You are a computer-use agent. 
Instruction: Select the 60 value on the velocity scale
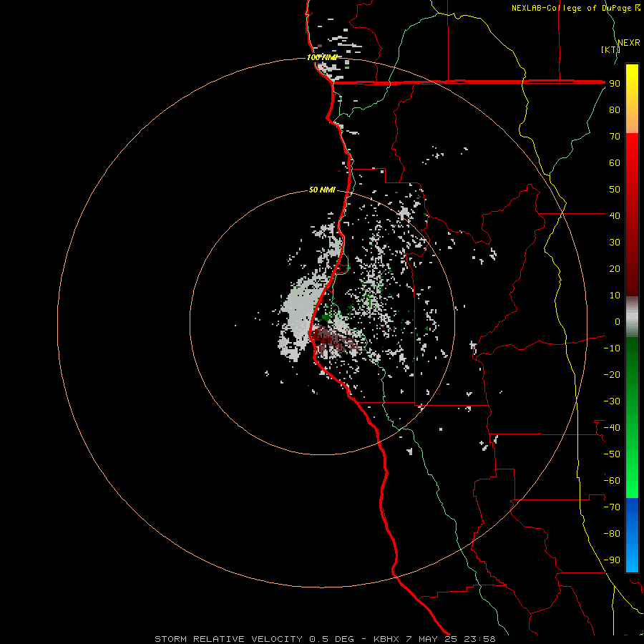tap(615, 162)
